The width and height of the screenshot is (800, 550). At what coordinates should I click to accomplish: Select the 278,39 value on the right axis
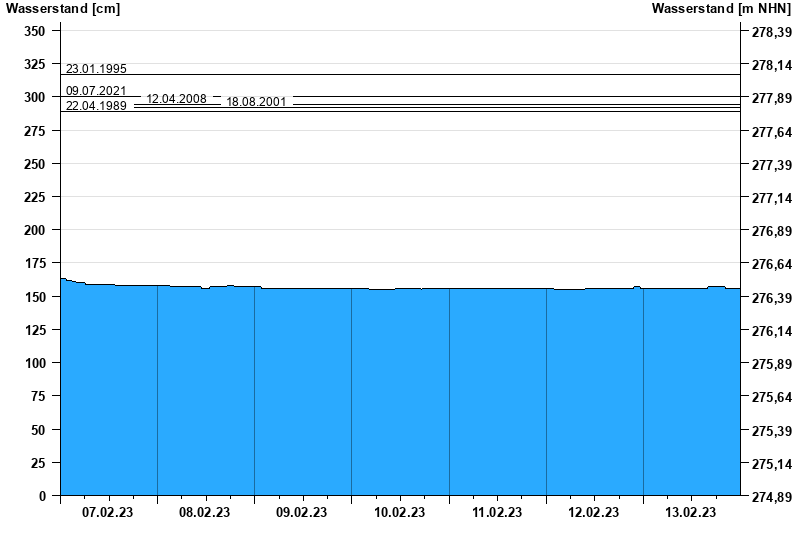pos(771,32)
